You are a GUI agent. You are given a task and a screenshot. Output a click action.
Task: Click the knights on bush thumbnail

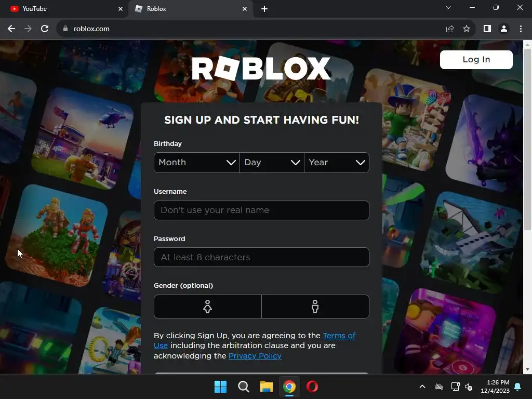[56, 235]
